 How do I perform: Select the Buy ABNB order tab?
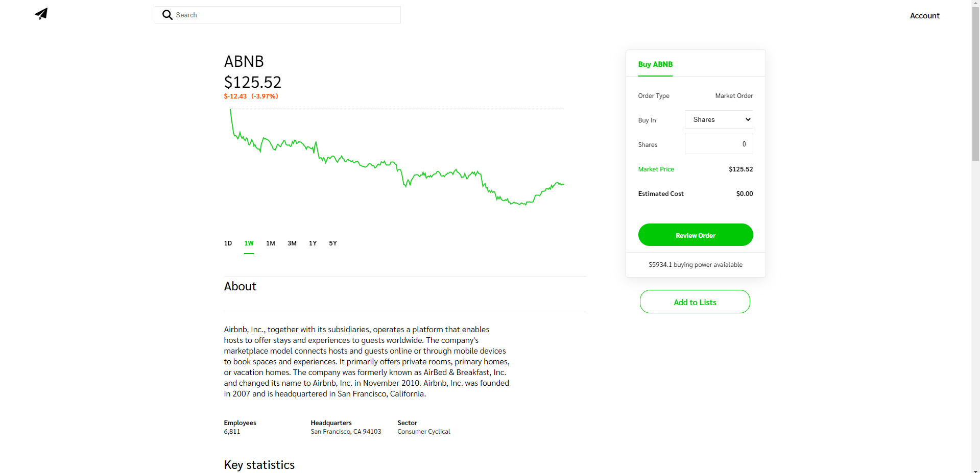[655, 64]
